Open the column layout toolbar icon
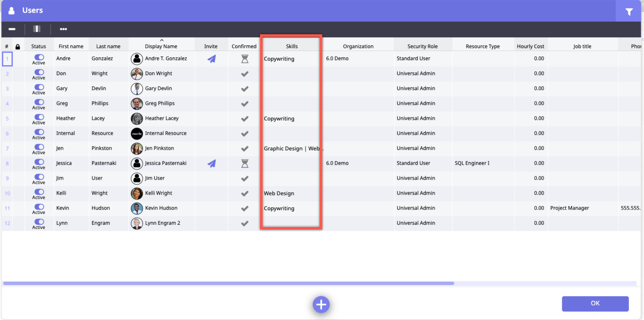 click(x=37, y=29)
